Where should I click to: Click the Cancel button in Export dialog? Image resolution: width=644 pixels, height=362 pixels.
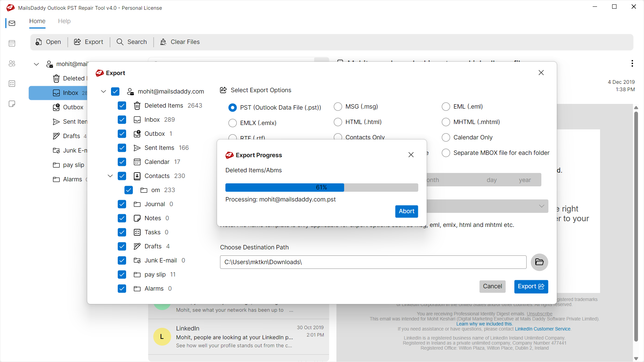click(492, 287)
